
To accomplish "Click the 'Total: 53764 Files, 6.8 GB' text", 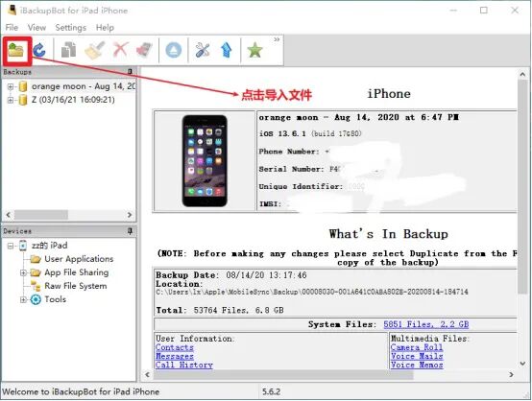I will click(x=220, y=310).
